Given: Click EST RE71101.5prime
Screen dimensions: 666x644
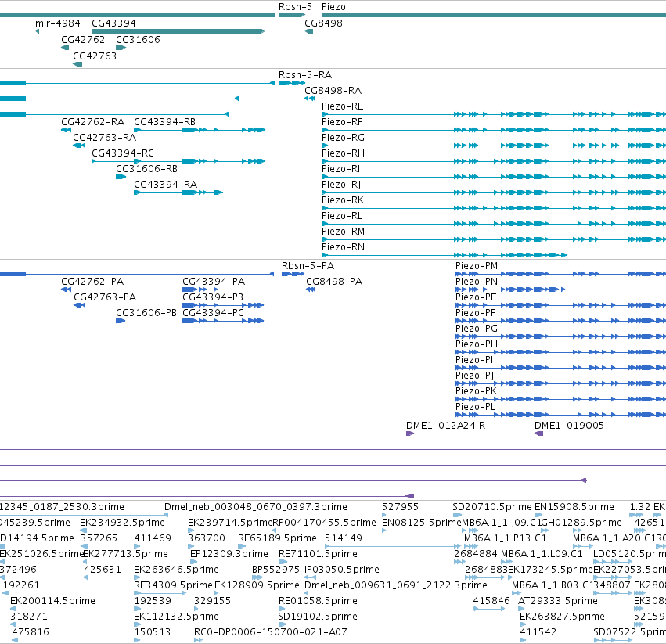Looking at the screenshot, I should pos(318,554).
